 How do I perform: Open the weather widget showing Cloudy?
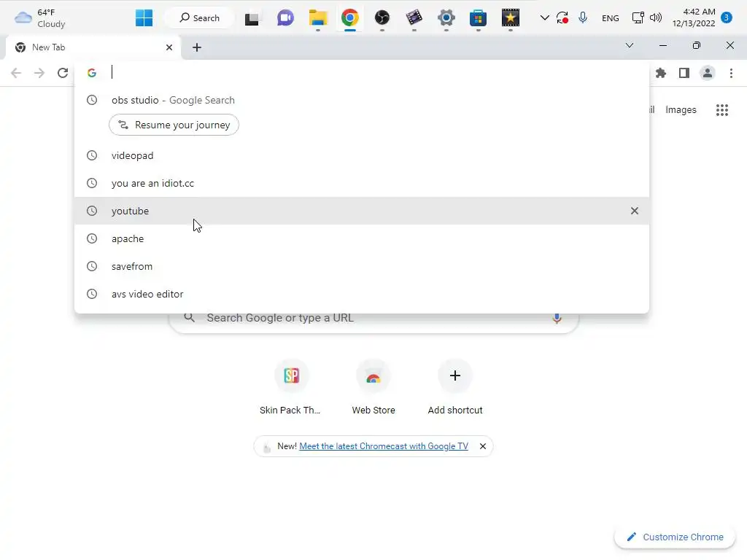click(39, 18)
